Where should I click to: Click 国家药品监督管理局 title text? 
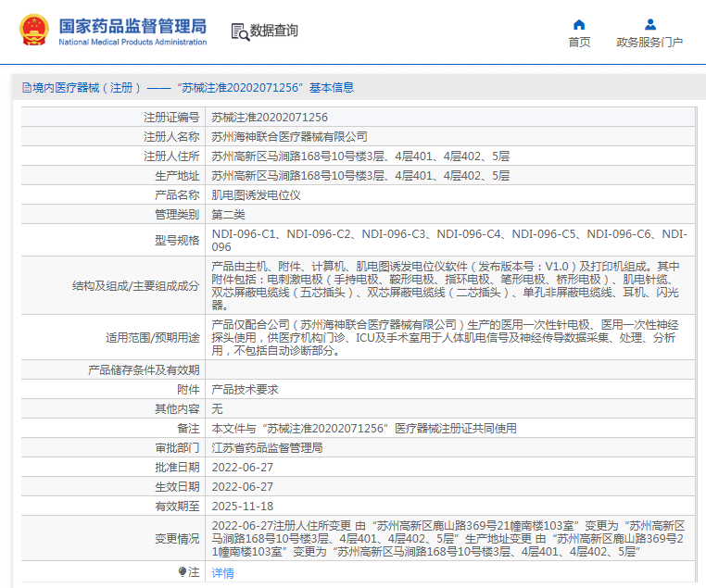(132, 26)
